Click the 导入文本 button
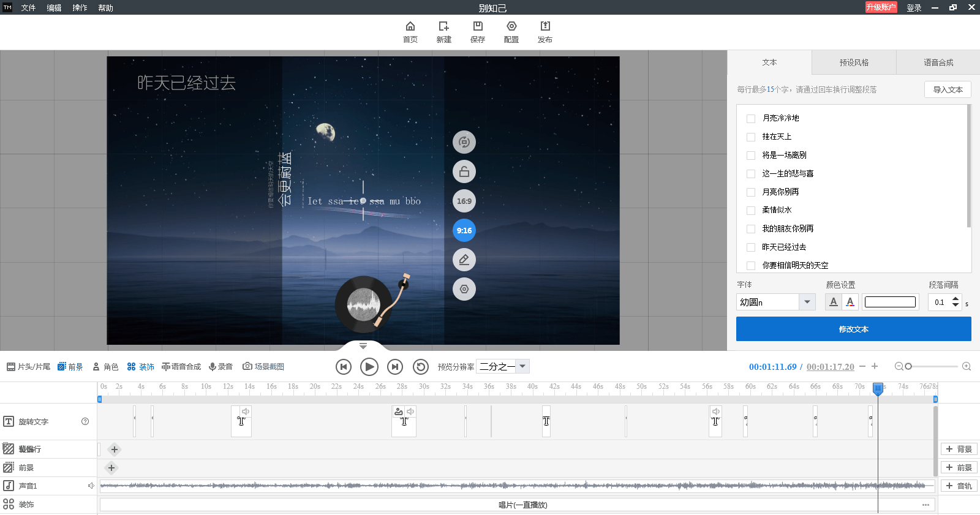 (948, 89)
